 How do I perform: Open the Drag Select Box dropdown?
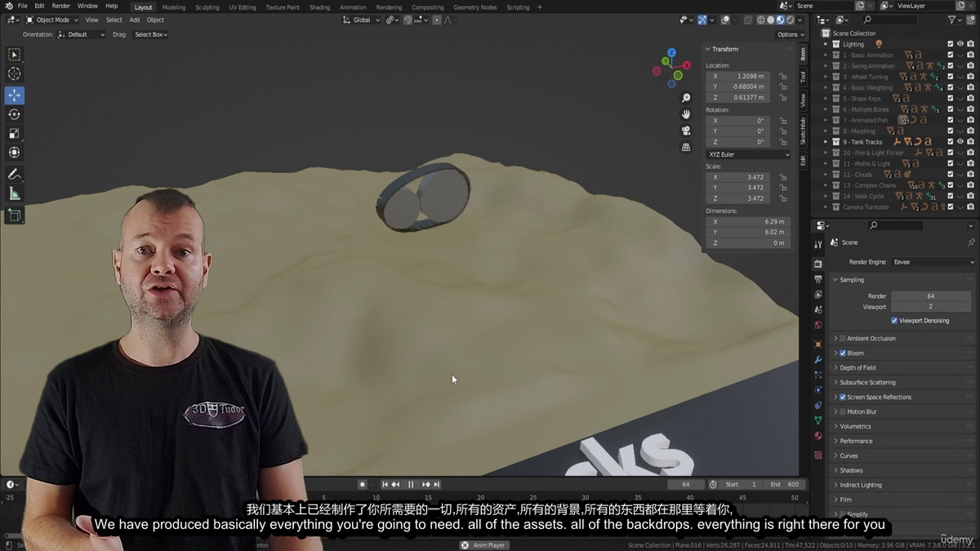[150, 34]
